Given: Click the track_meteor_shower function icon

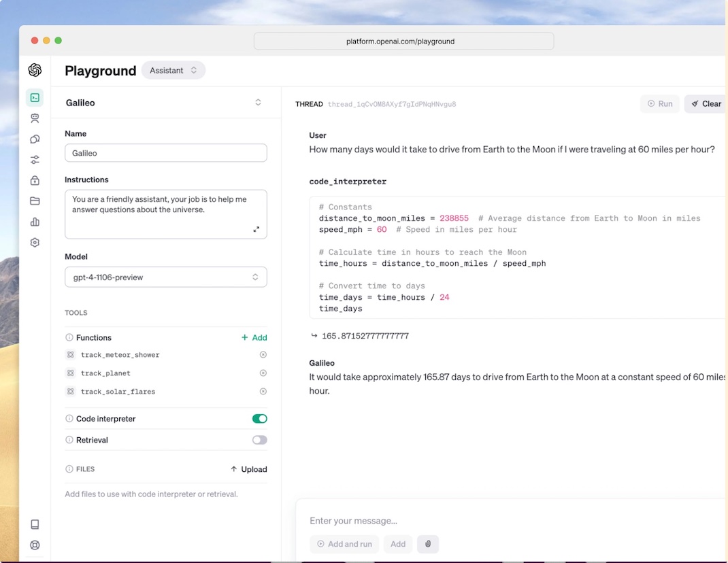Looking at the screenshot, I should click(x=70, y=355).
